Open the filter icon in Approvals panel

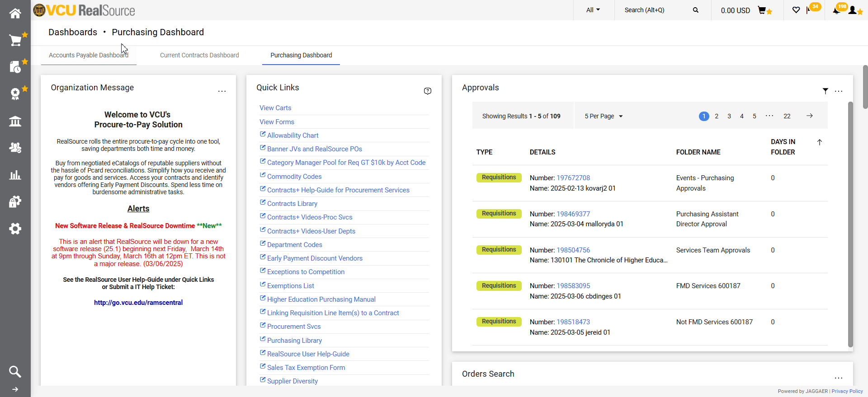pos(825,91)
